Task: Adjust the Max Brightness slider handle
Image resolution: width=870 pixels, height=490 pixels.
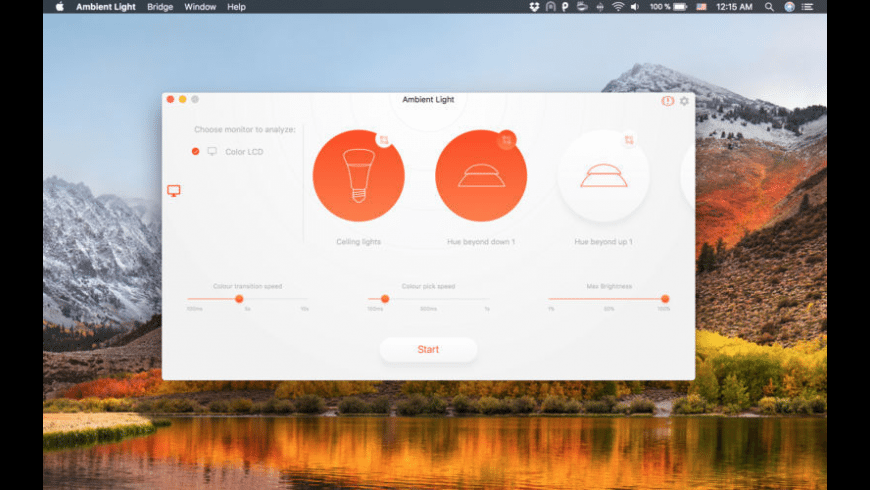Action: pos(665,299)
